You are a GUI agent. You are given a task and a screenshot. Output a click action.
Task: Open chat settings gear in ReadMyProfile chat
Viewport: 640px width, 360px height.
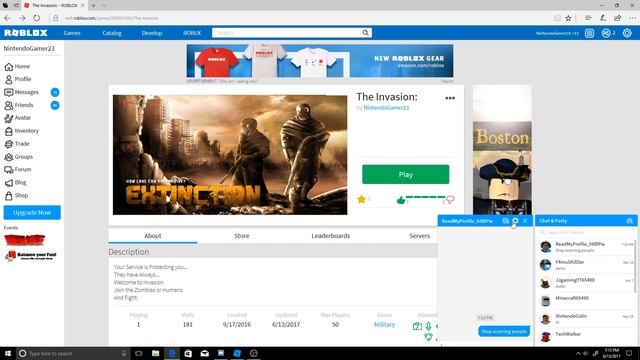coord(515,221)
